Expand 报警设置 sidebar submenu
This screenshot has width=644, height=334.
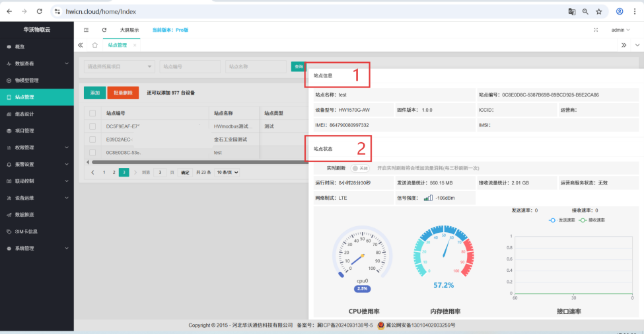tap(37, 165)
